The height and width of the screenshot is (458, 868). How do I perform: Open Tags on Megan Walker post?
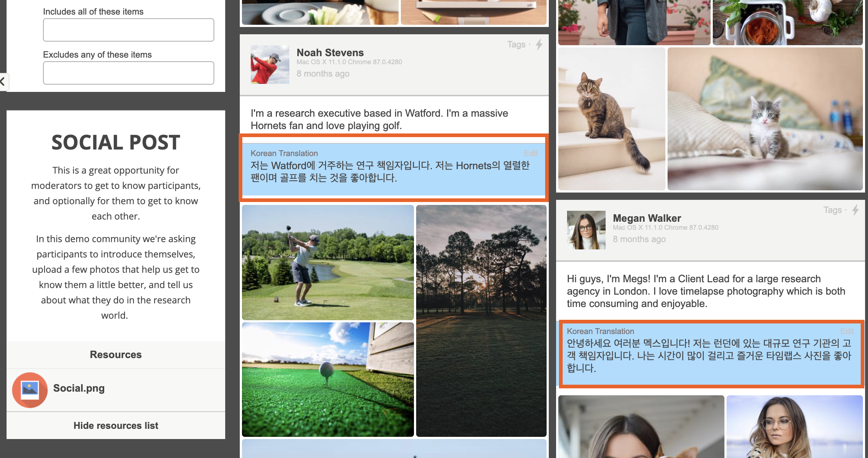pos(832,210)
